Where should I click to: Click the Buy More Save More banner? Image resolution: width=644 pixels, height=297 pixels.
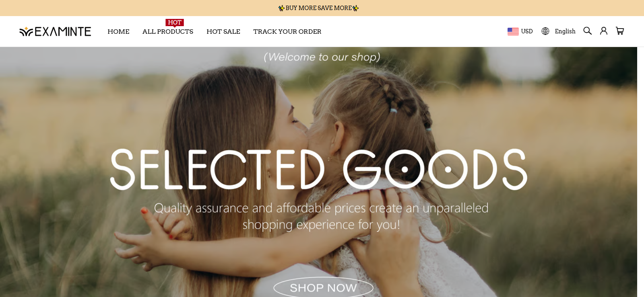click(318, 8)
